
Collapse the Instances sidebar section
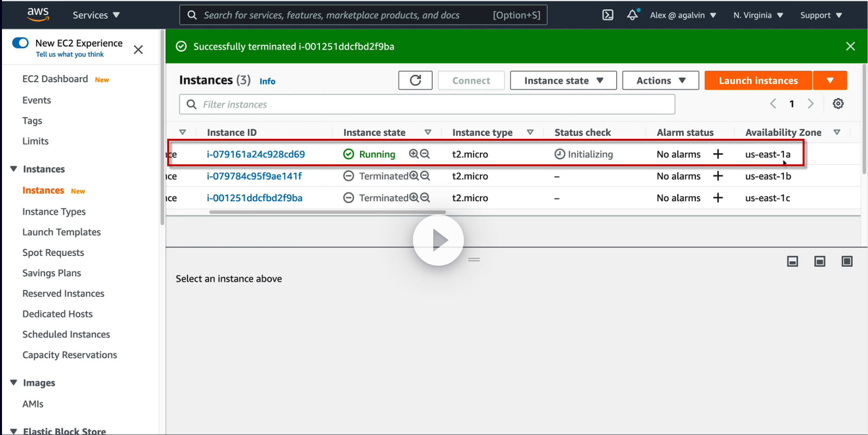point(14,169)
